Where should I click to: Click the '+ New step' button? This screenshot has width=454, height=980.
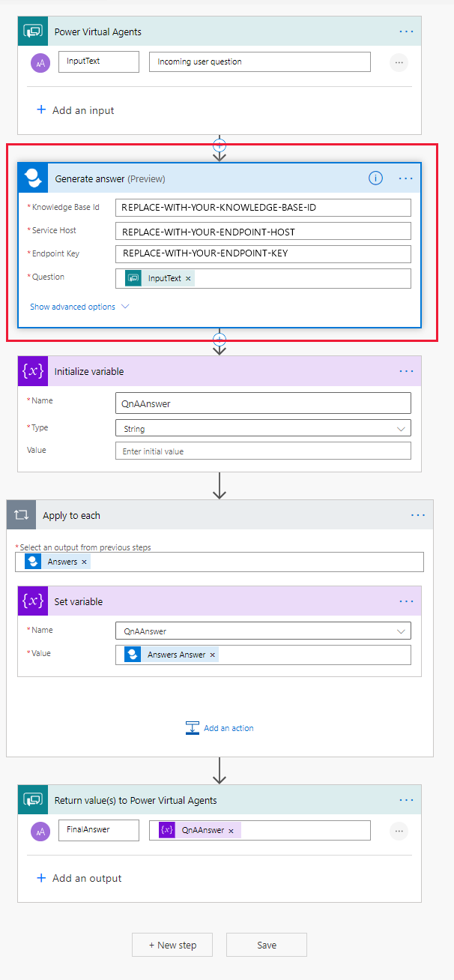[172, 945]
